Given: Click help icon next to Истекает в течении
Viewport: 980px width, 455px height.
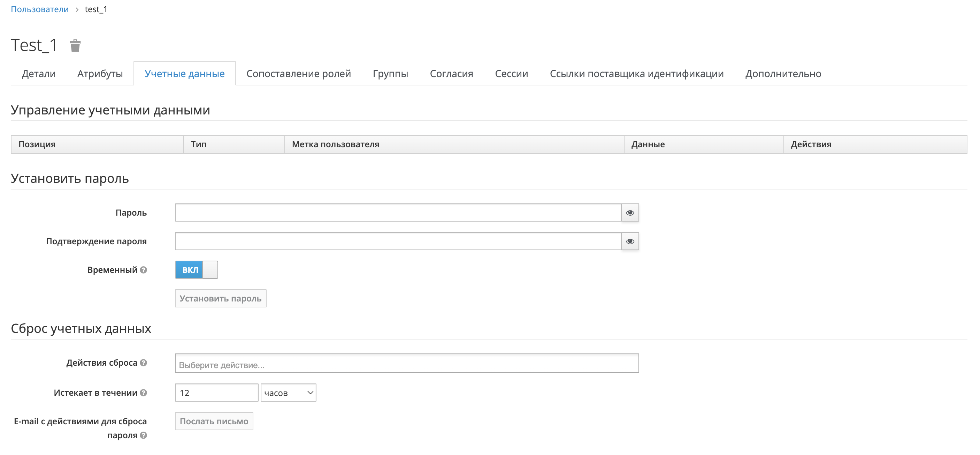Looking at the screenshot, I should (x=144, y=393).
